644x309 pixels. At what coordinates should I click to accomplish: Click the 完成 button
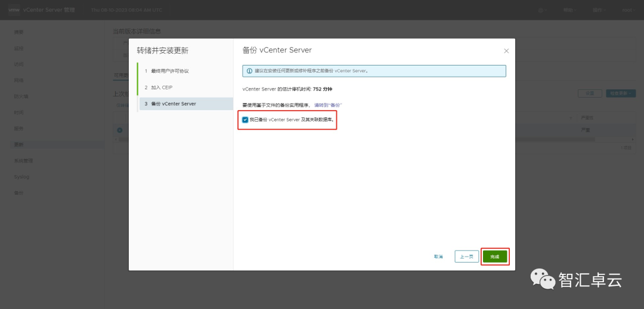[495, 257]
